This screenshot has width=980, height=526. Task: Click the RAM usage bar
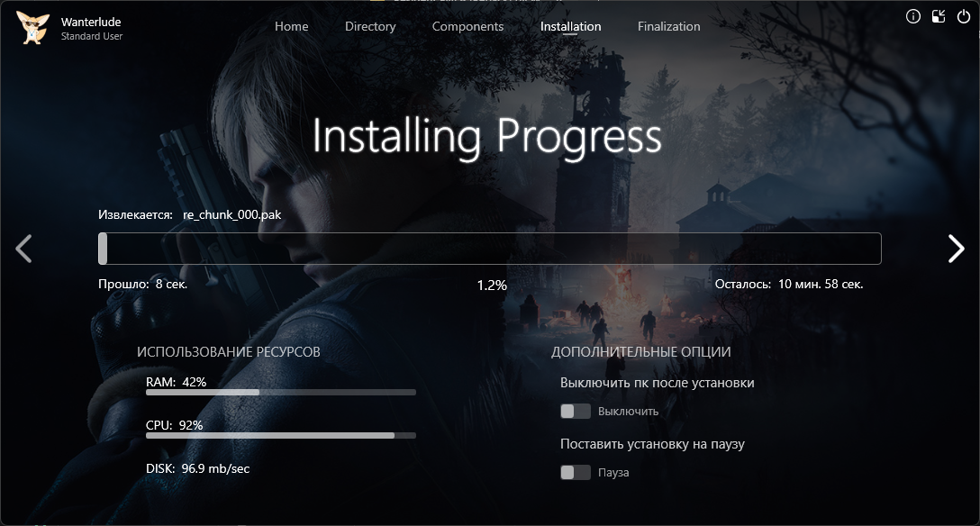tap(280, 393)
